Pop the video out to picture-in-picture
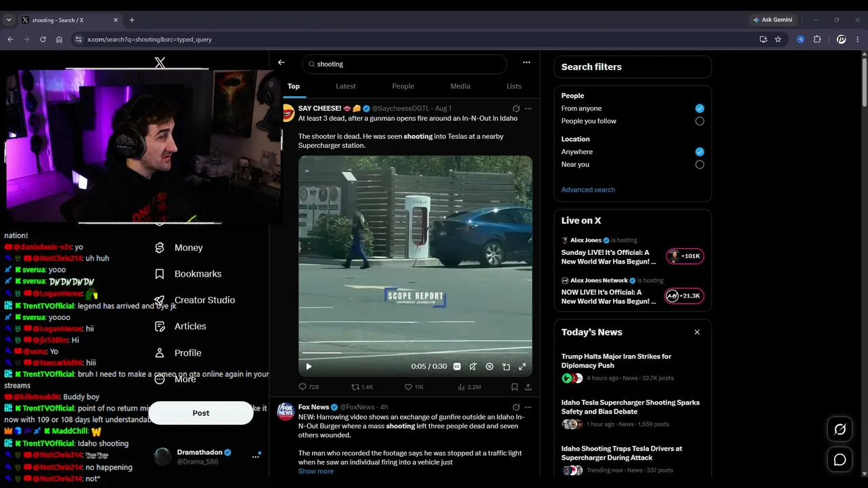Image resolution: width=868 pixels, height=488 pixels. 506,367
